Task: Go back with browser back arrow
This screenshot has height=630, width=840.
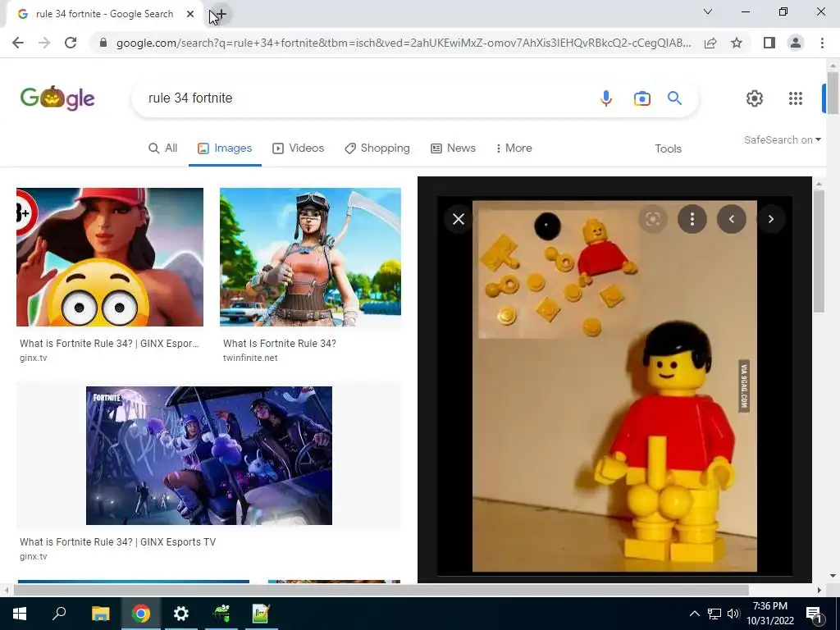Action: coord(18,43)
